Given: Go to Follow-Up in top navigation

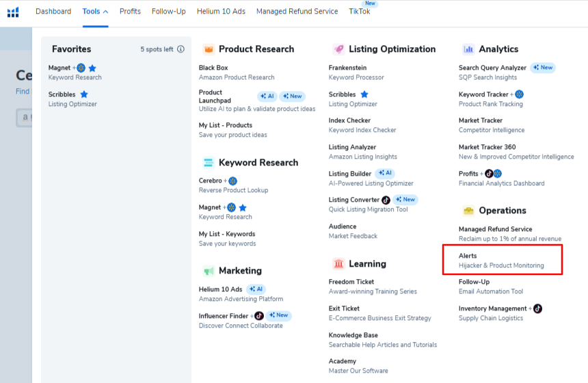Looking at the screenshot, I should (169, 11).
